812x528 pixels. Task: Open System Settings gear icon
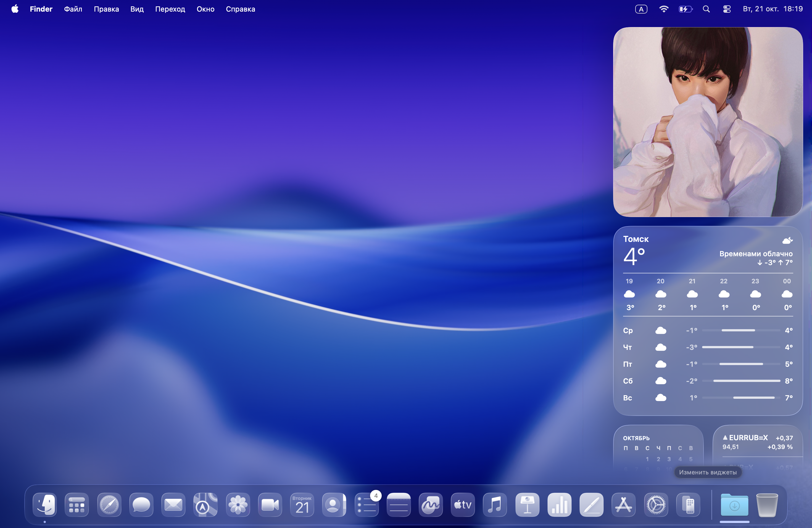click(656, 505)
